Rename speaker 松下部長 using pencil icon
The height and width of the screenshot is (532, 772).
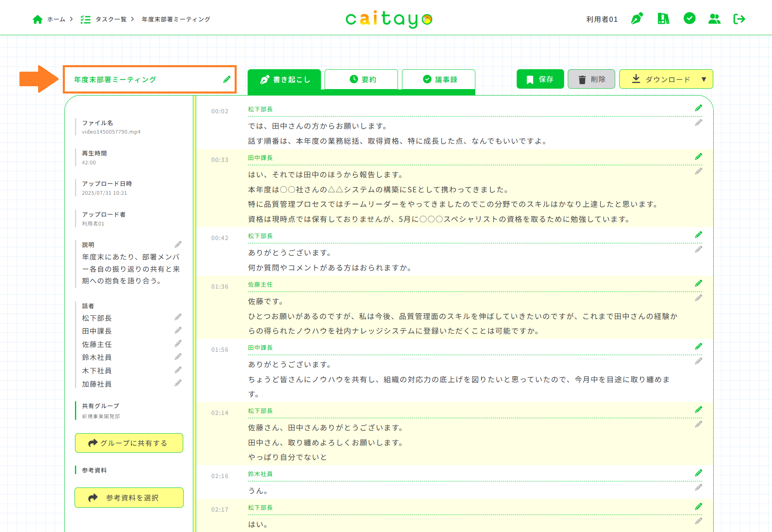(178, 317)
